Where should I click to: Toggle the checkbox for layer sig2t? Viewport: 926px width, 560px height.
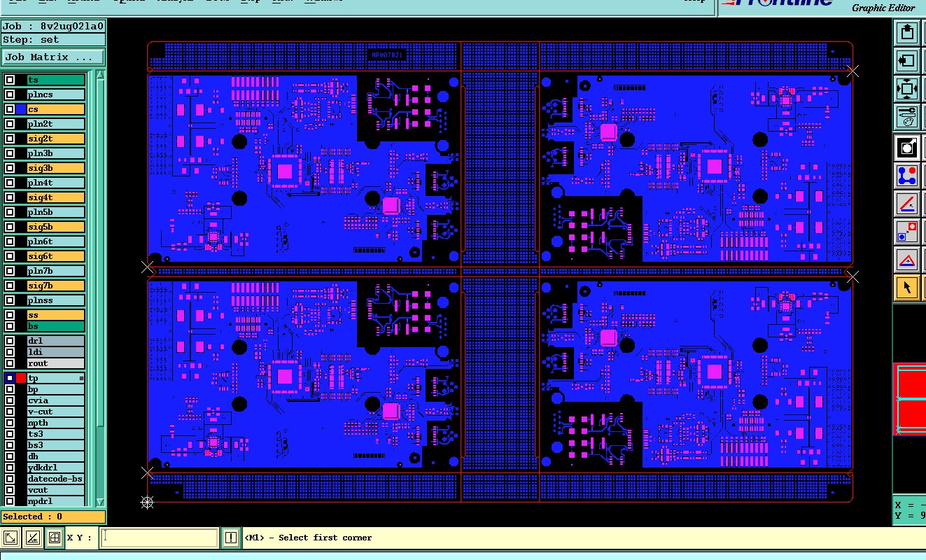[10, 139]
